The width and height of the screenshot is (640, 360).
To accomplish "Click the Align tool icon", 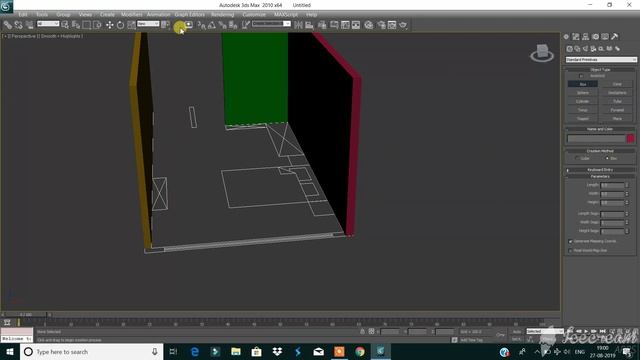I will pyautogui.click(x=309, y=25).
